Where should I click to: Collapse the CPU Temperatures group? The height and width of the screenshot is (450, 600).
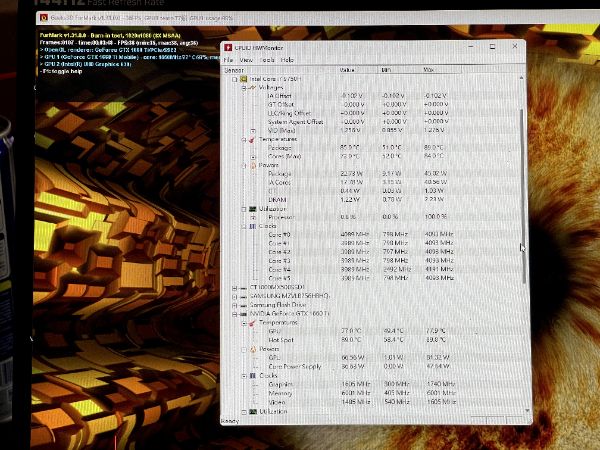pos(244,140)
